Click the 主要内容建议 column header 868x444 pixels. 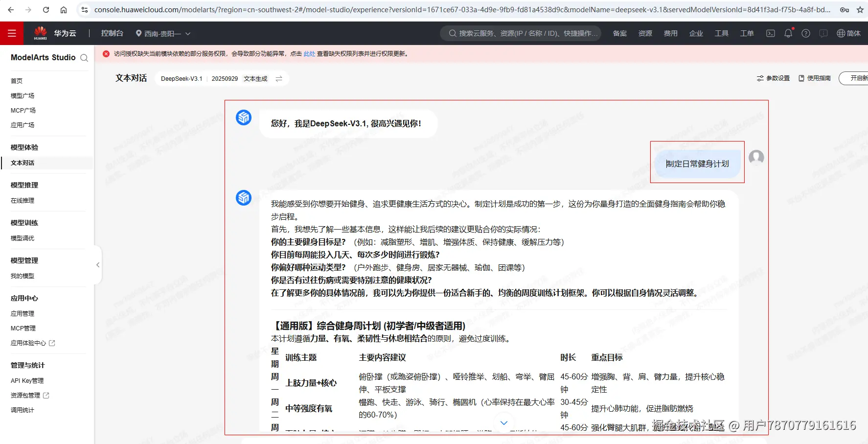383,357
